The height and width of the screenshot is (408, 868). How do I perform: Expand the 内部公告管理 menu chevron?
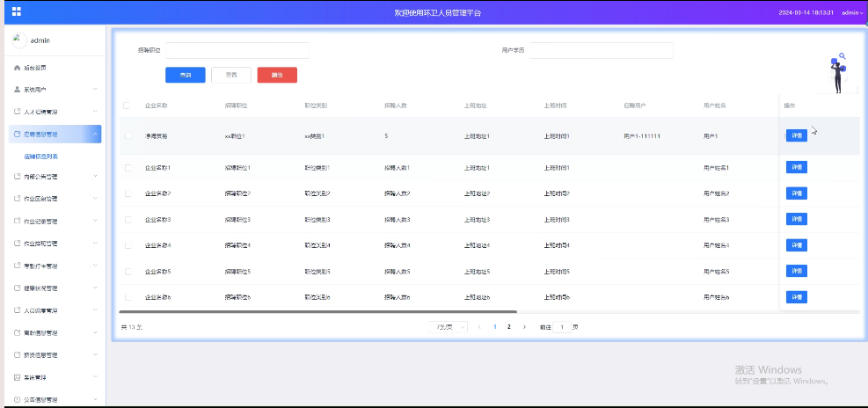pos(95,177)
